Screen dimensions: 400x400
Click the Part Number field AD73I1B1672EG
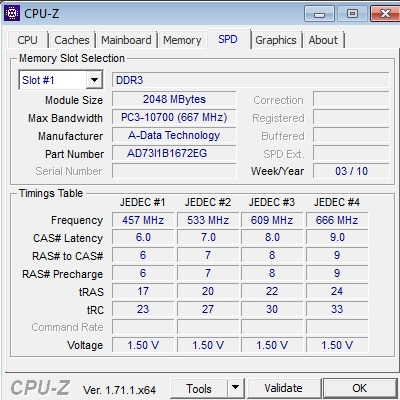point(174,153)
